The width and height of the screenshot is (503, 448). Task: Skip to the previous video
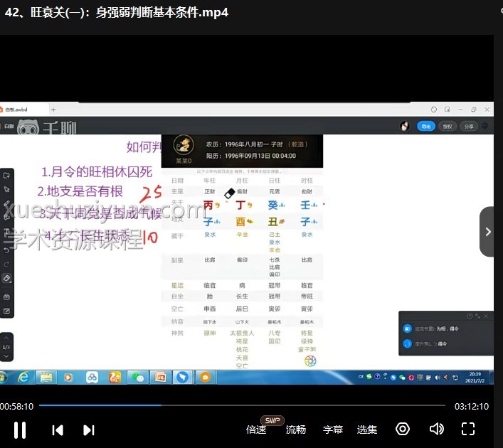(58, 429)
